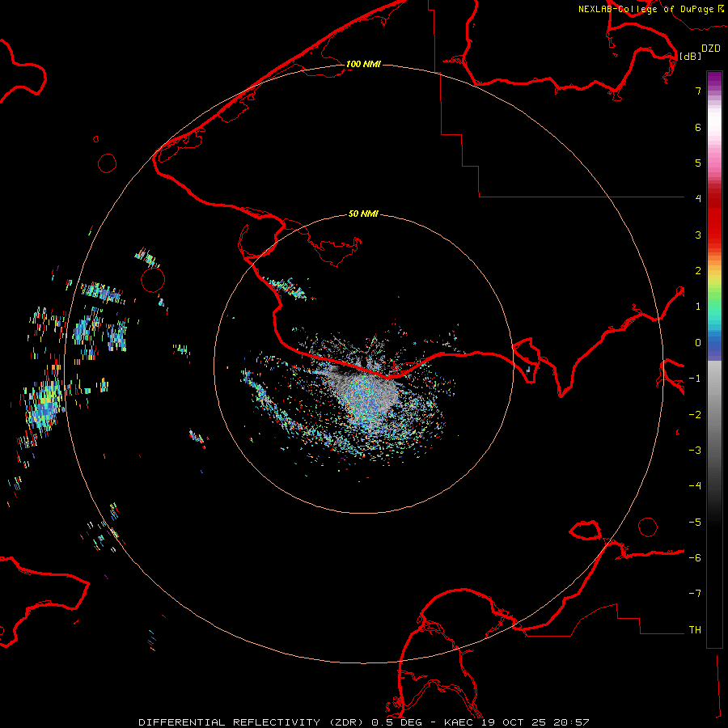This screenshot has height=728, width=728.
Task: Click the -3 dB value on the scale
Action: (695, 451)
